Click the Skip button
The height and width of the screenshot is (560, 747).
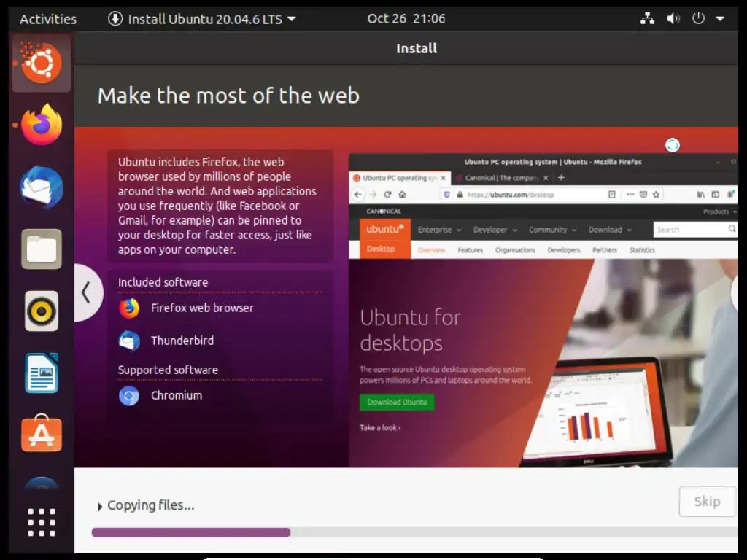coord(707,501)
